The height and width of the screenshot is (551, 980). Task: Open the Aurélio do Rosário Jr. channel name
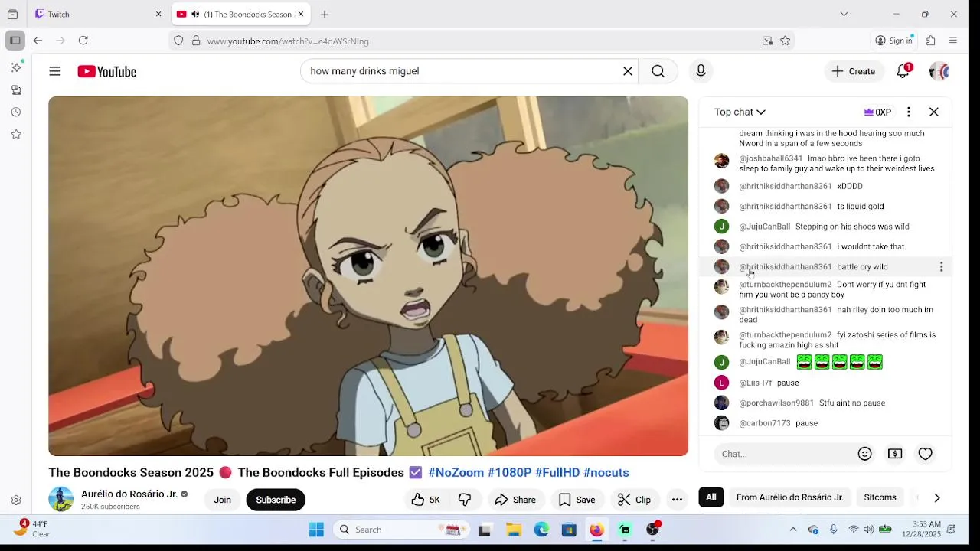pos(129,494)
